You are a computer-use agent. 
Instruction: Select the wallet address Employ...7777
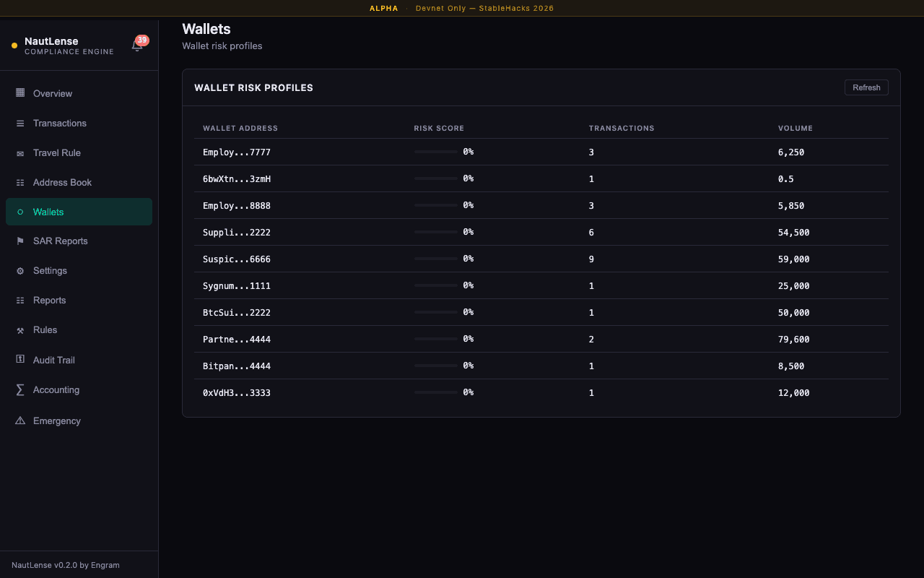[x=237, y=152]
